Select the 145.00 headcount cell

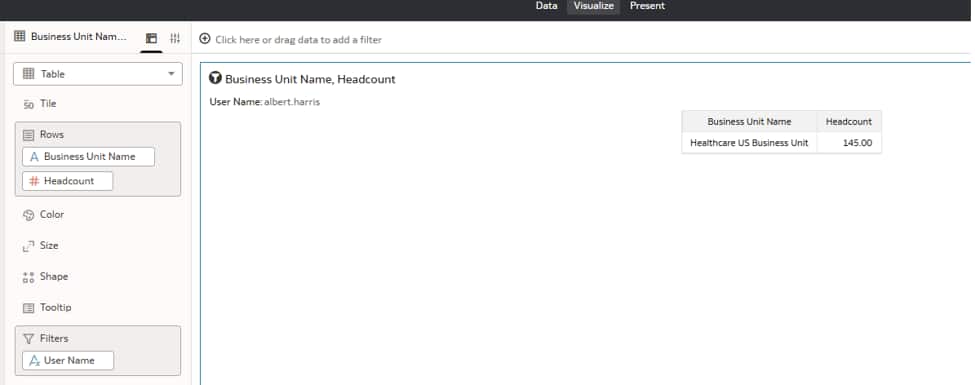click(x=849, y=142)
